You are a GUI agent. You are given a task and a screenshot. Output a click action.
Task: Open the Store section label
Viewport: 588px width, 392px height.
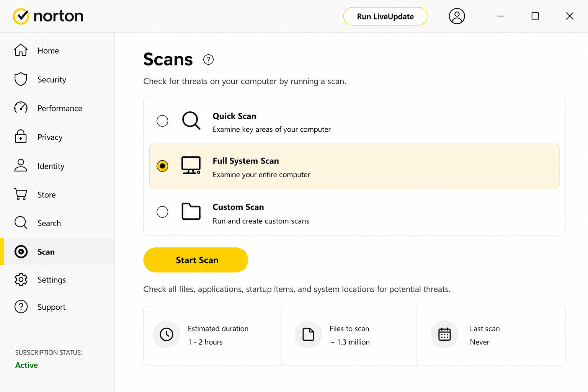(47, 195)
